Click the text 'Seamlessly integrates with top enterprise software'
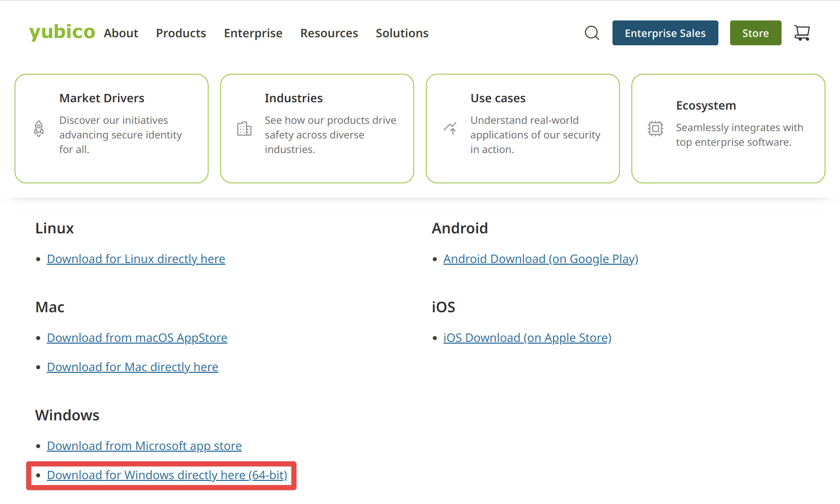This screenshot has width=840, height=504. pos(740,134)
